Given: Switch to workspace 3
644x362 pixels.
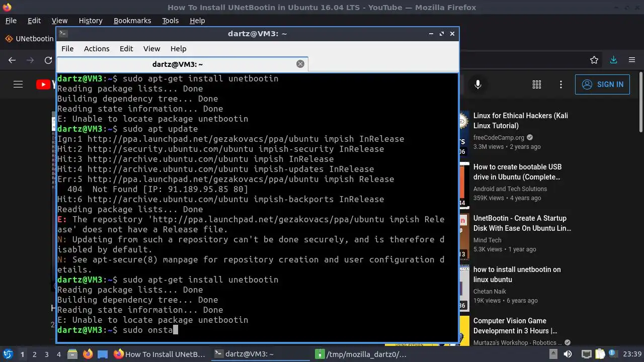Looking at the screenshot, I should 47,354.
